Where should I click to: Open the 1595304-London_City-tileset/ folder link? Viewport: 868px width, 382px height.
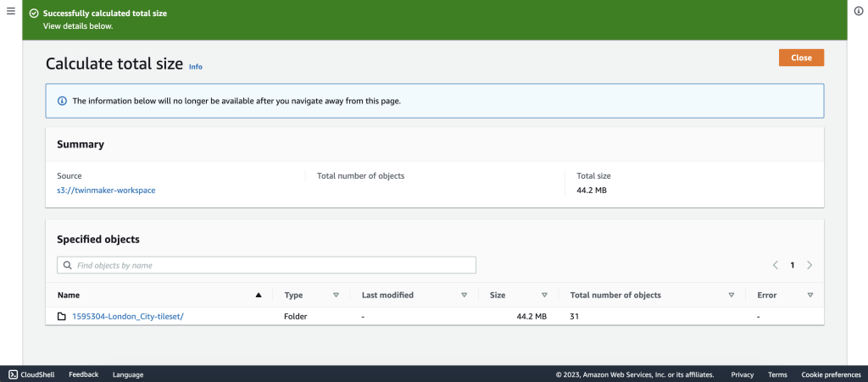click(x=128, y=317)
